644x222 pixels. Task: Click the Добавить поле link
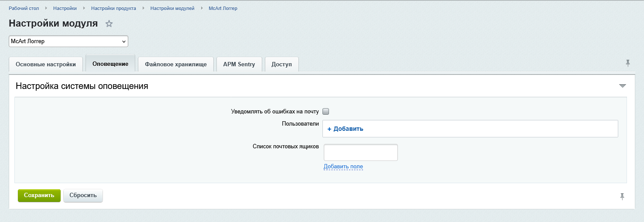tap(343, 167)
